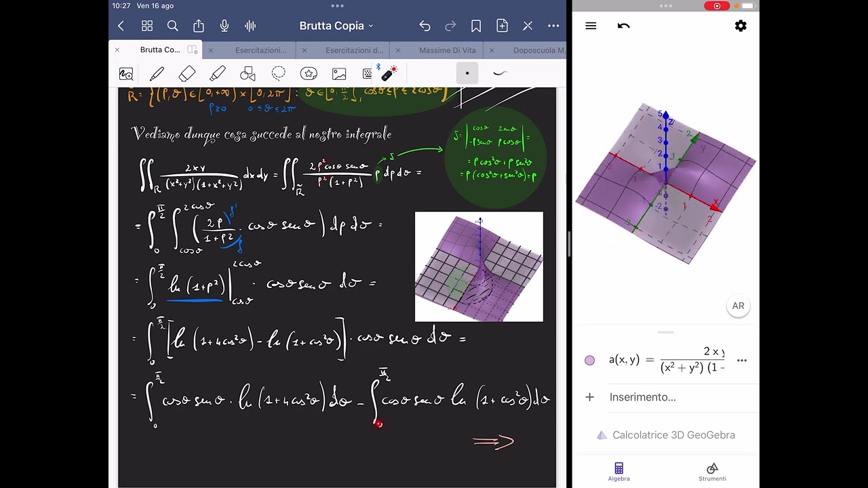The height and width of the screenshot is (488, 868).
Task: Switch to the Massime Di Vita tab
Action: click(x=448, y=50)
